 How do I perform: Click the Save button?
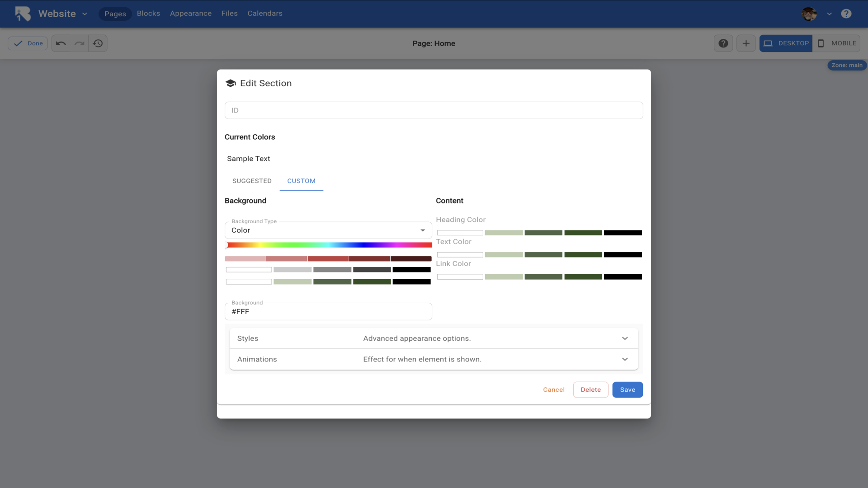coord(627,389)
